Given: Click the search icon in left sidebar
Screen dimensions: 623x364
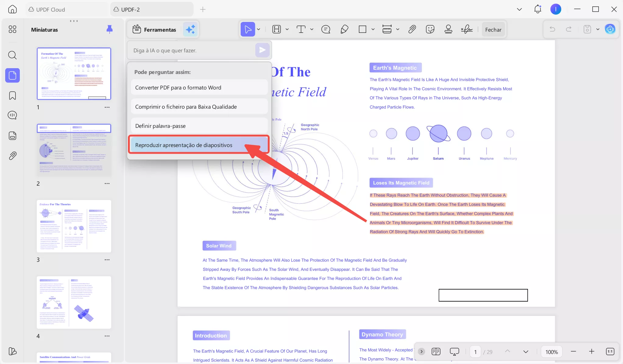Looking at the screenshot, I should pyautogui.click(x=12, y=55).
